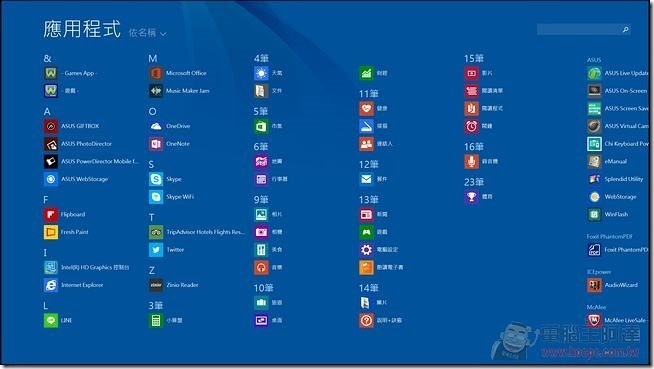The width and height of the screenshot is (654, 369).
Task: Click the apps search box
Action: click(584, 29)
